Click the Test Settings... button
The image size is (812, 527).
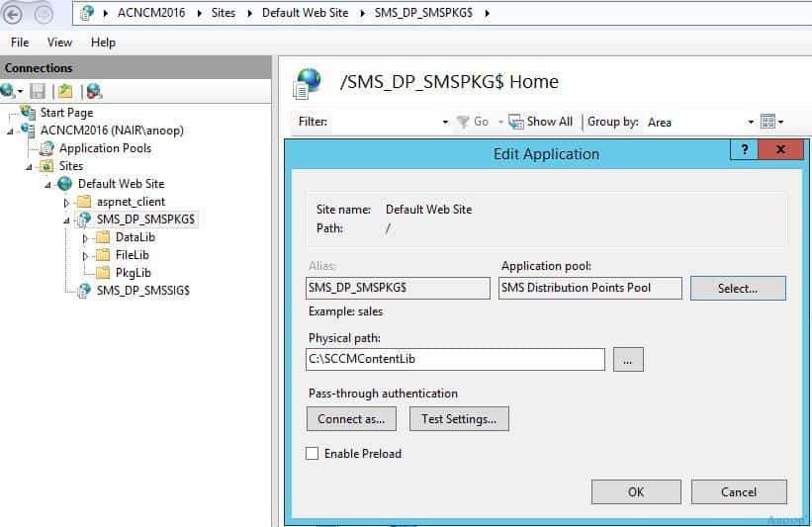tap(459, 419)
